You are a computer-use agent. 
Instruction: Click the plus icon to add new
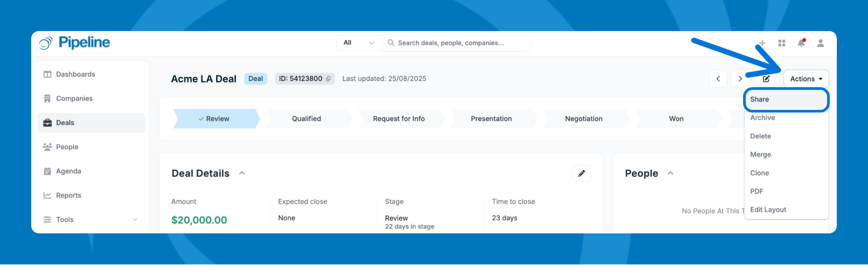pyautogui.click(x=762, y=43)
